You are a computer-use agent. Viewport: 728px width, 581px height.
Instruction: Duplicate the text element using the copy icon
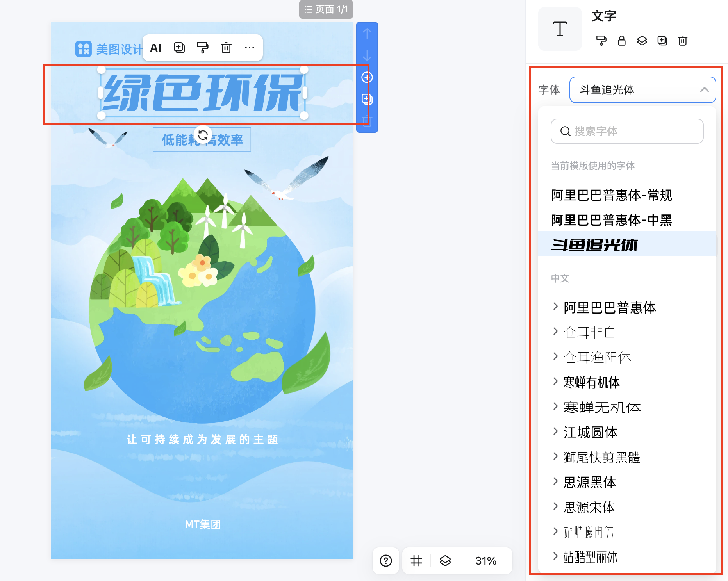coord(662,41)
